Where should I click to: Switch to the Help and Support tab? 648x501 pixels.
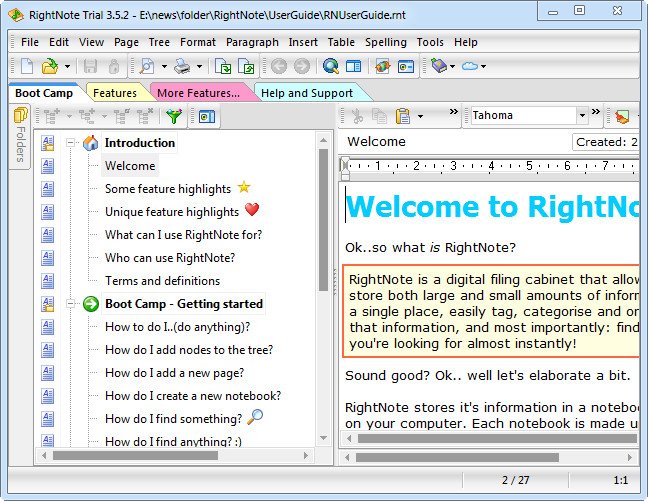[x=307, y=93]
